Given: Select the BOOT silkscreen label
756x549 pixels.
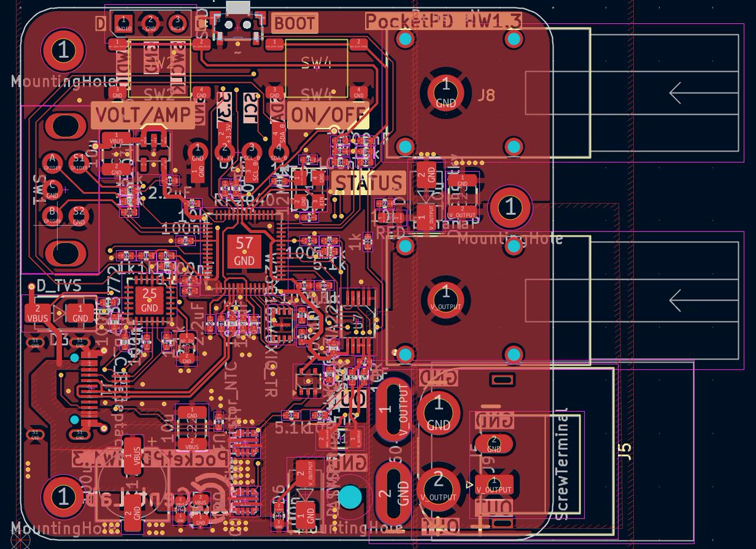Looking at the screenshot, I should pos(294,23).
